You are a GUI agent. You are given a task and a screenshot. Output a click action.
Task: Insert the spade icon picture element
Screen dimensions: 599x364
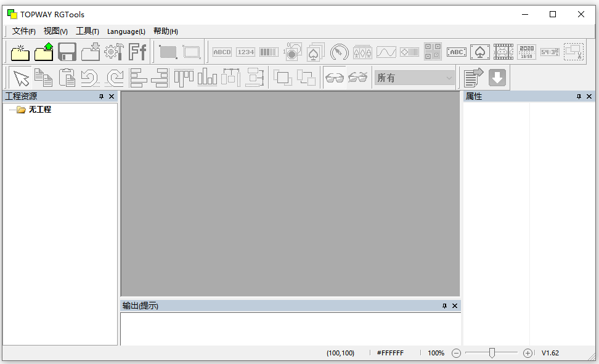(x=480, y=52)
